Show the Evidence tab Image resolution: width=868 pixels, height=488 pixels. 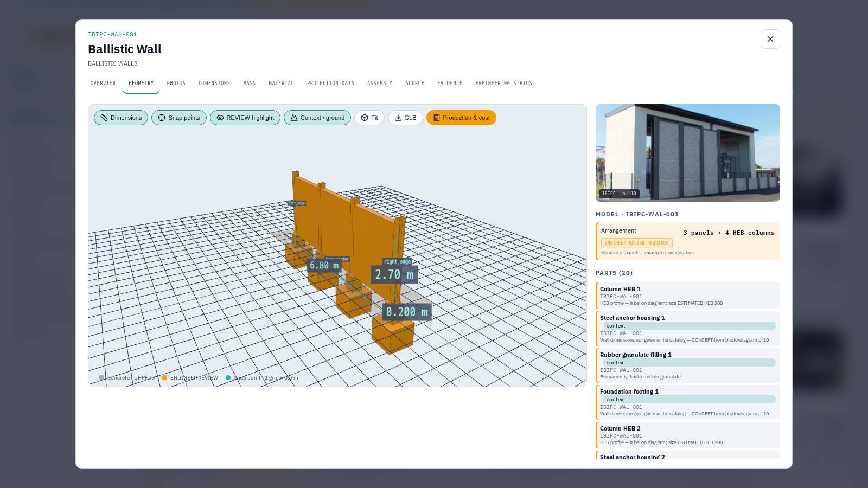tap(450, 84)
